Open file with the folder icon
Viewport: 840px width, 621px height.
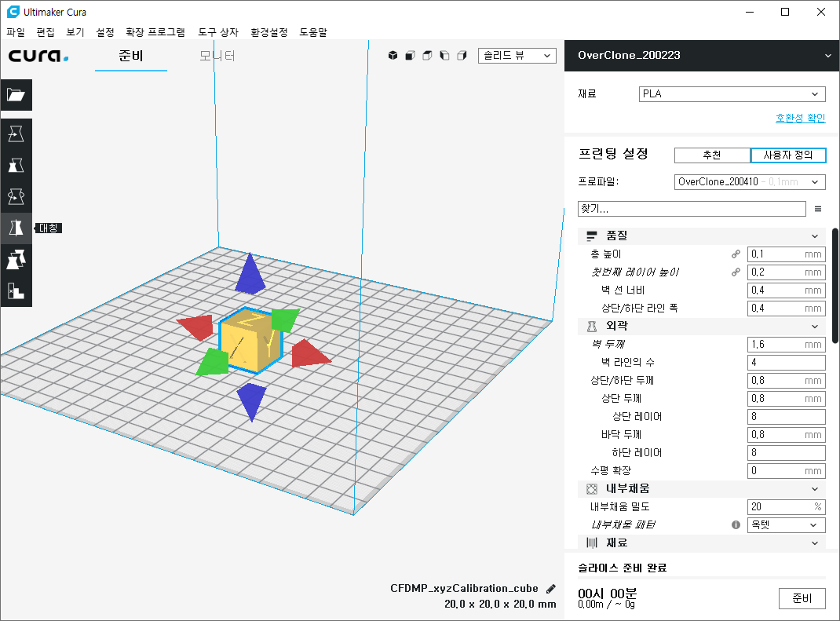16,95
